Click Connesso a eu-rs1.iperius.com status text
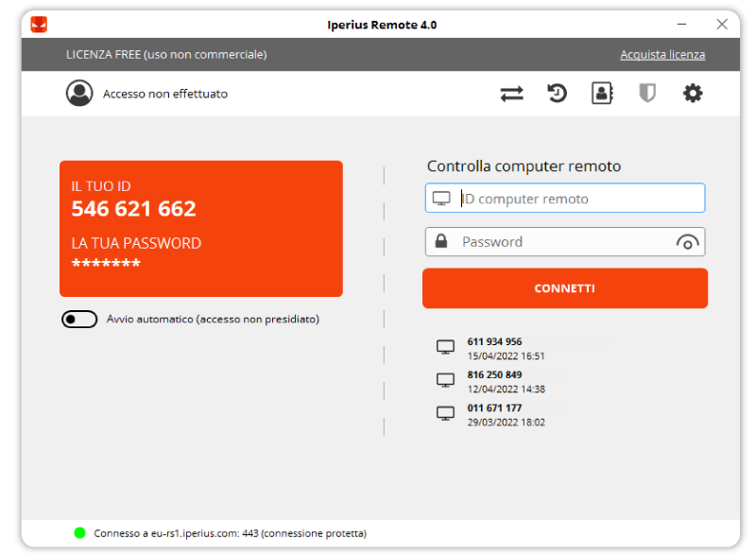Image resolution: width=756 pixels, height=556 pixels. 230,533
